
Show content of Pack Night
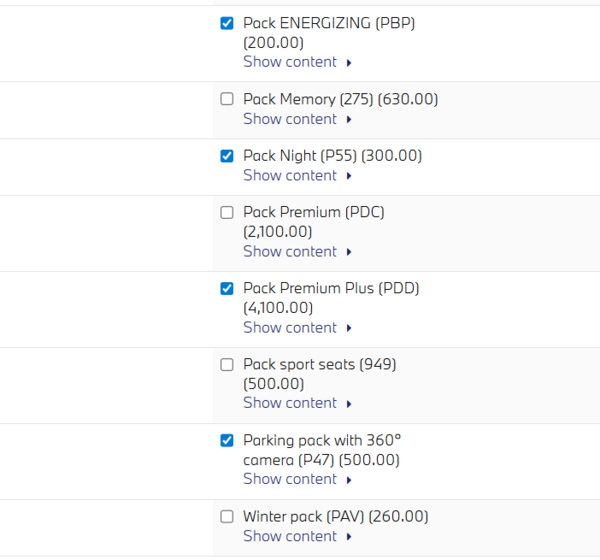coord(290,175)
